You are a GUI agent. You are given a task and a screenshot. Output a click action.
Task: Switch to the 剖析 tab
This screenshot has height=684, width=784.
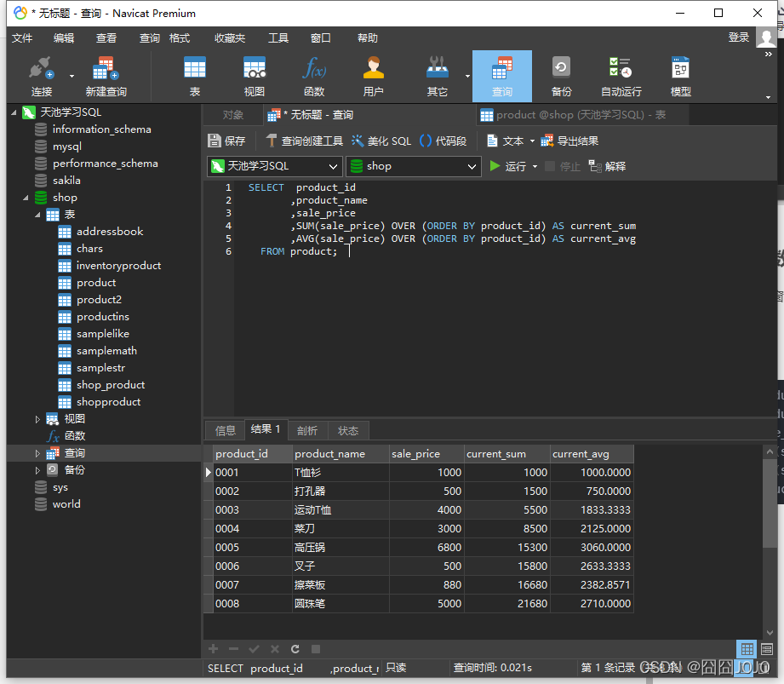tap(307, 430)
